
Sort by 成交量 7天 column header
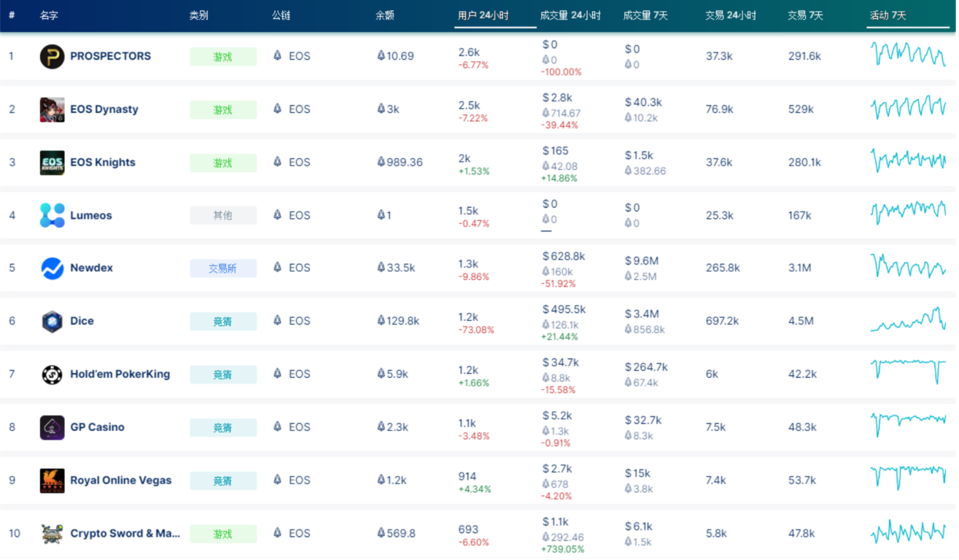click(x=645, y=15)
